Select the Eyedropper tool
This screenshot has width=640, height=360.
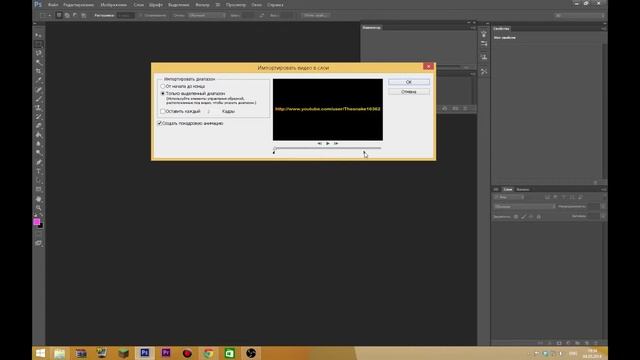click(38, 80)
